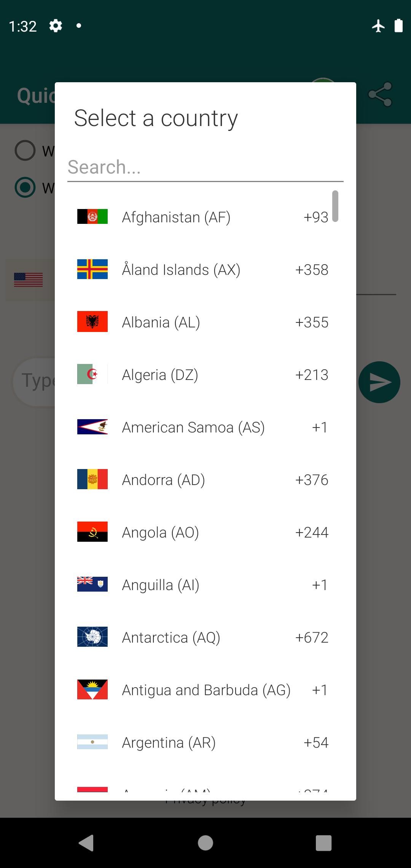Image resolution: width=411 pixels, height=868 pixels.
Task: Tap the Android back navigation button
Action: pyautogui.click(x=87, y=842)
